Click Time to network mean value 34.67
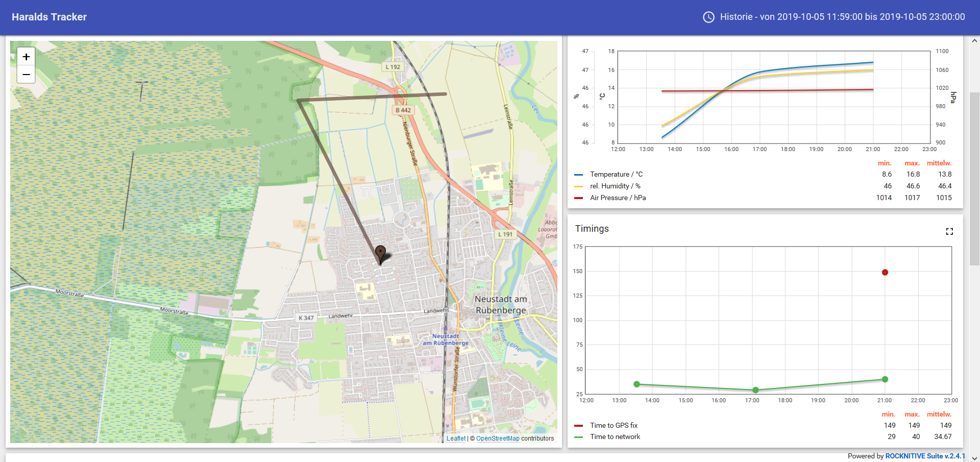The width and height of the screenshot is (980, 462). 943,436
